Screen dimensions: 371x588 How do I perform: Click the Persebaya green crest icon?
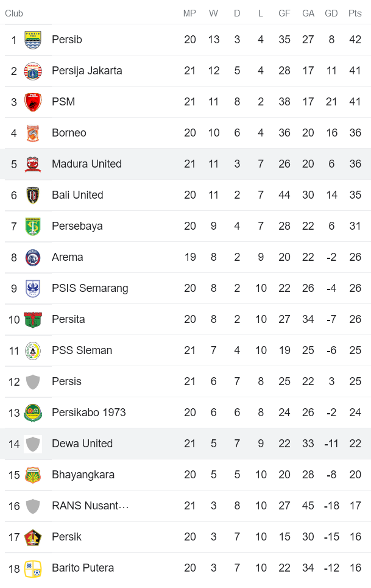click(33, 227)
